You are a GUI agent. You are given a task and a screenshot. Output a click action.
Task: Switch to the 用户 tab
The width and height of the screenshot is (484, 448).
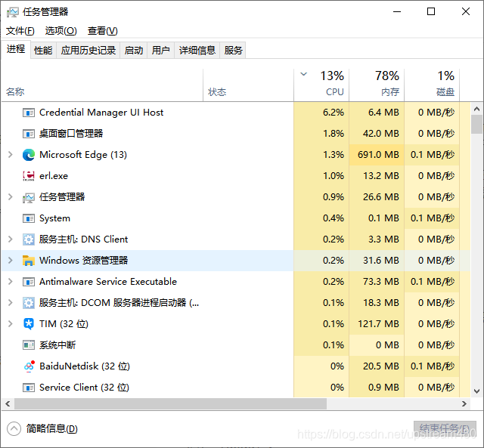coord(161,51)
